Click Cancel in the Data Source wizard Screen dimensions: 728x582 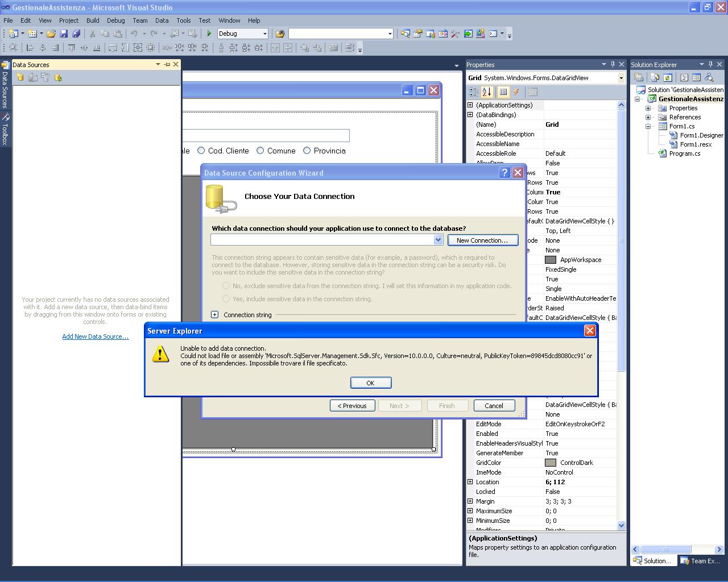tap(494, 406)
